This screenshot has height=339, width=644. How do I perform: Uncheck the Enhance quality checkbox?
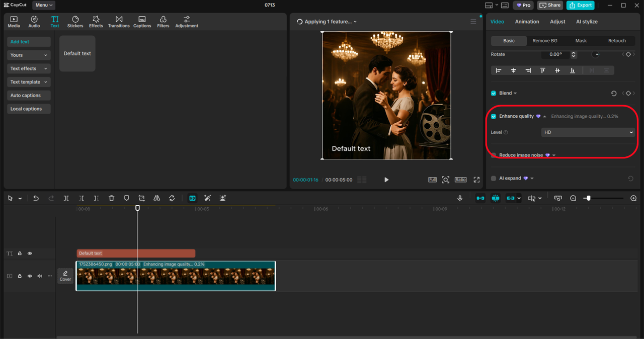tap(494, 116)
